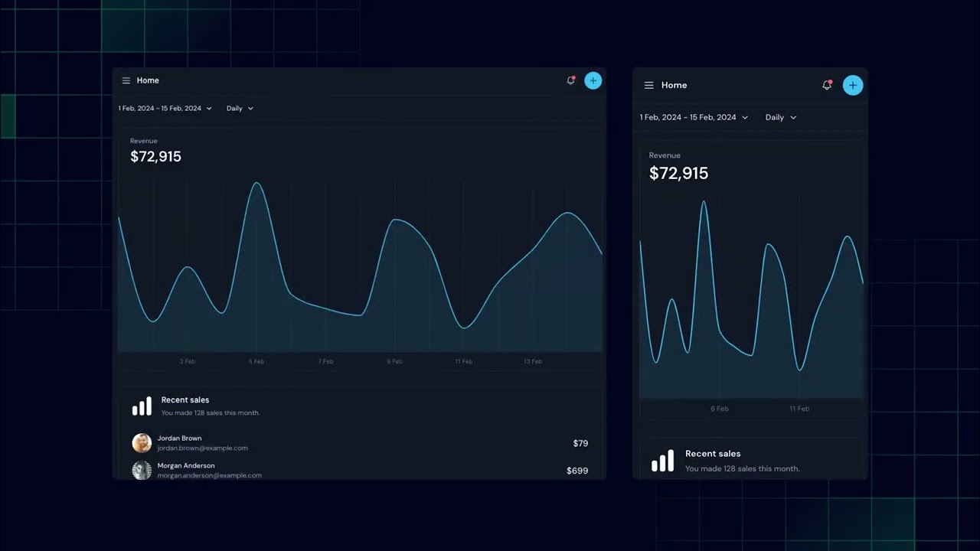The image size is (980, 551).
Task: Click Recent sales heading in wide dashboard
Action: 185,399
